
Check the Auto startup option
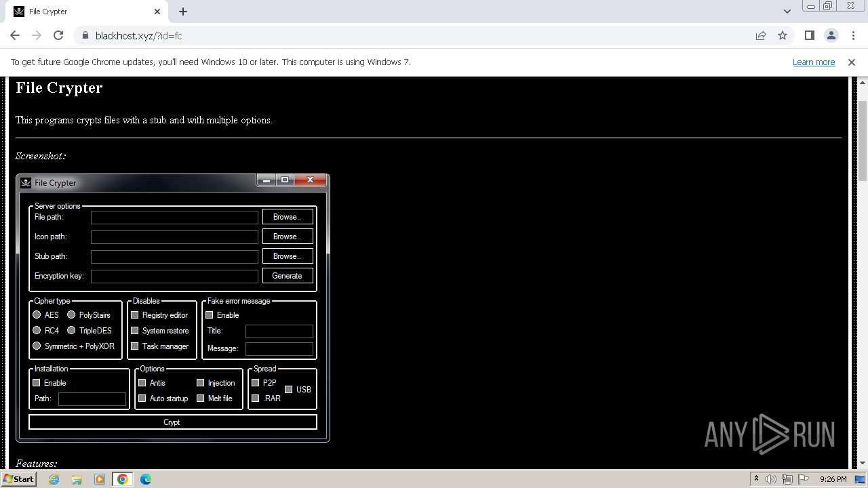tap(142, 398)
